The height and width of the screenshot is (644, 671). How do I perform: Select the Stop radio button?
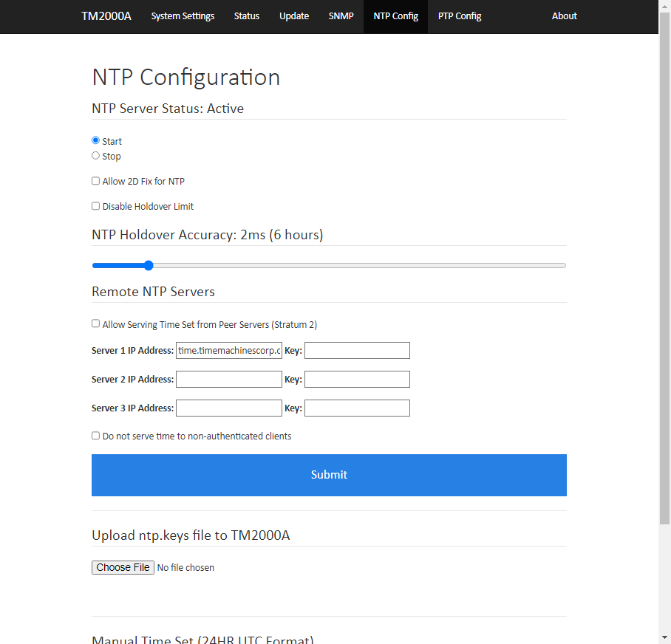click(95, 156)
